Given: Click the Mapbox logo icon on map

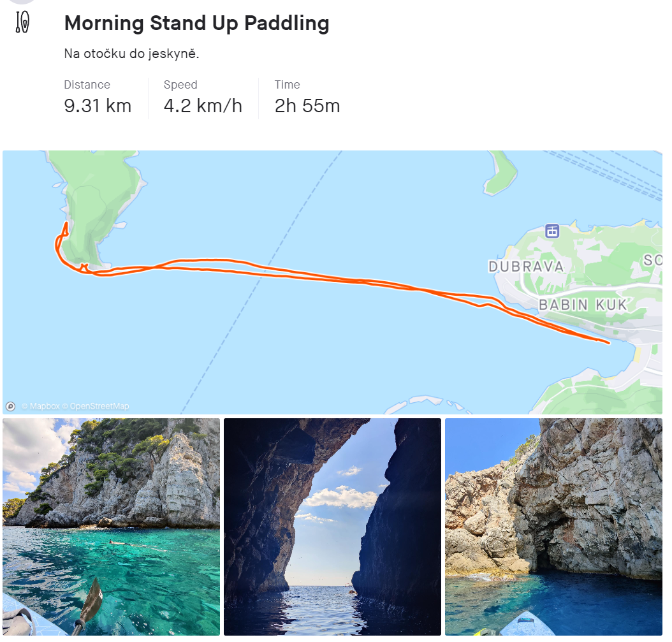Looking at the screenshot, I should point(11,406).
